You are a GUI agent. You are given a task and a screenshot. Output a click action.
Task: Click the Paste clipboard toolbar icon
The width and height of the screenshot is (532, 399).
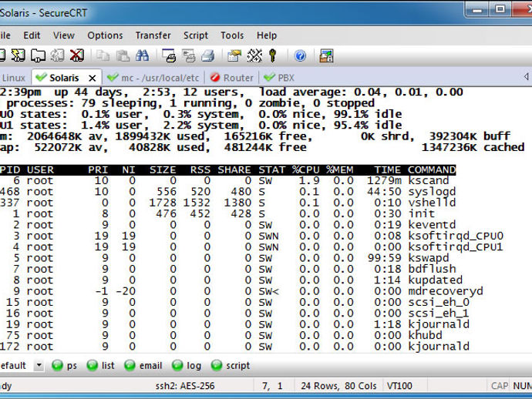pyautogui.click(x=123, y=55)
